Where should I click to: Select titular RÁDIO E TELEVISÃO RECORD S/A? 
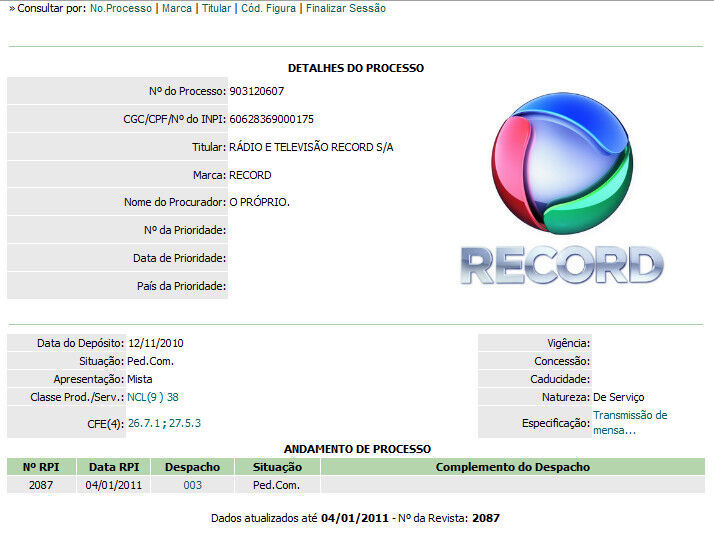coord(311,147)
